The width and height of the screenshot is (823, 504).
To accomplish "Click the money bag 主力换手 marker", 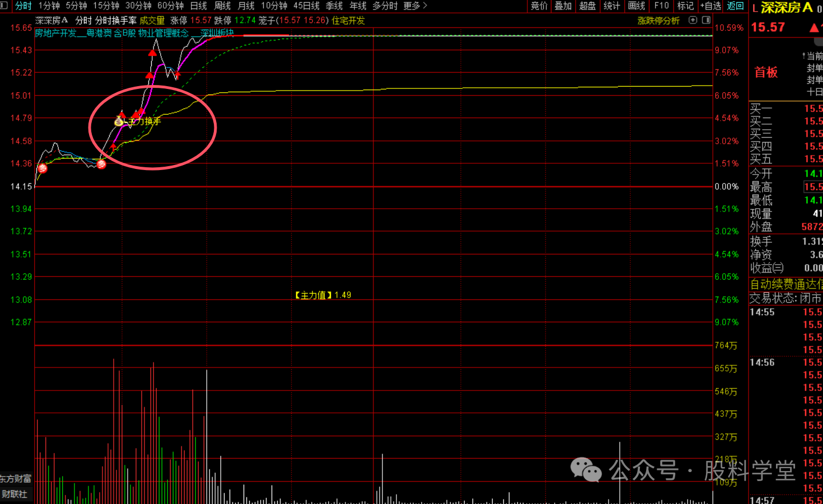I will [119, 121].
